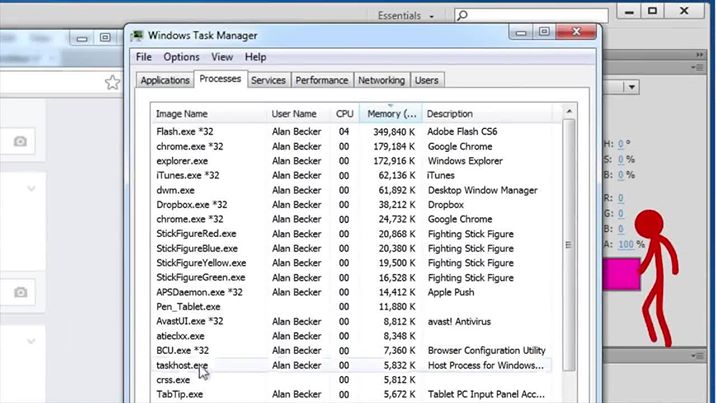Open the File menu in Task Manager
The width and height of the screenshot is (716, 403).
(x=143, y=57)
